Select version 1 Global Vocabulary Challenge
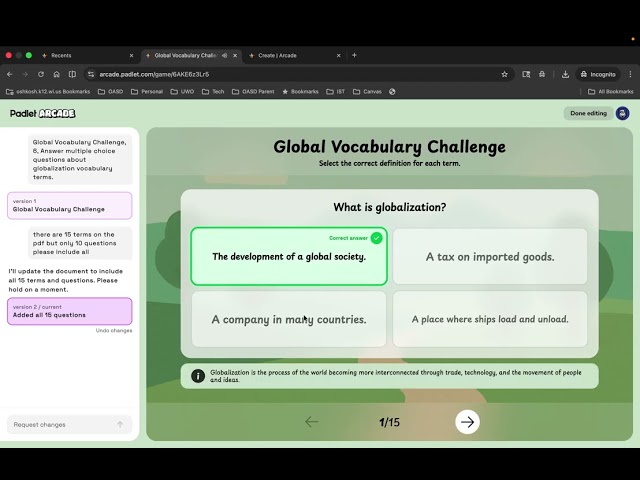This screenshot has width=640, height=480. (70, 205)
